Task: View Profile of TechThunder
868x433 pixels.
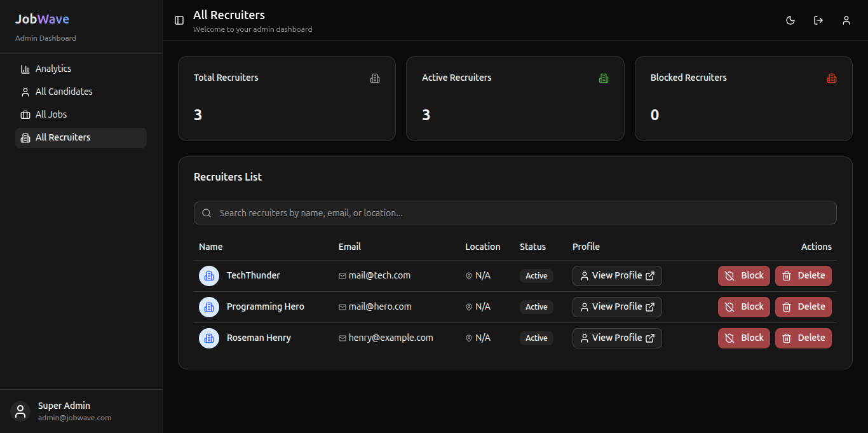Action: tap(617, 276)
